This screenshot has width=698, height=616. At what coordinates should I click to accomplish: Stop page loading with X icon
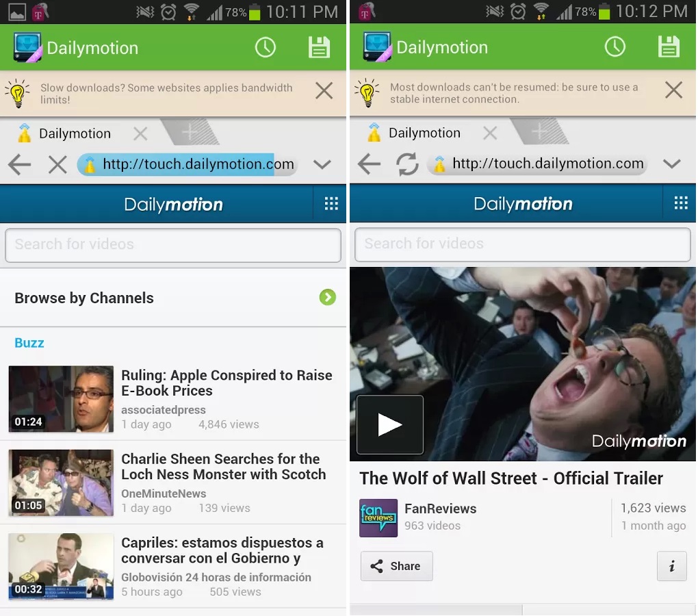pos(57,165)
